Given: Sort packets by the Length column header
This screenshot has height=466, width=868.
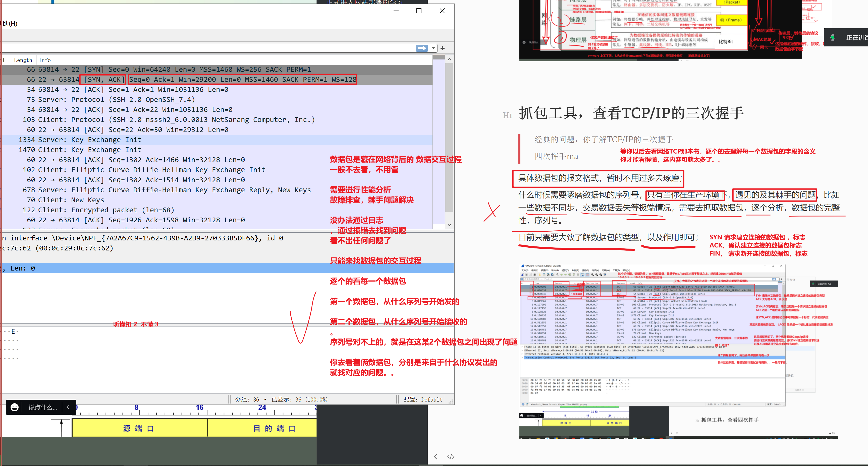Looking at the screenshot, I should [x=23, y=60].
